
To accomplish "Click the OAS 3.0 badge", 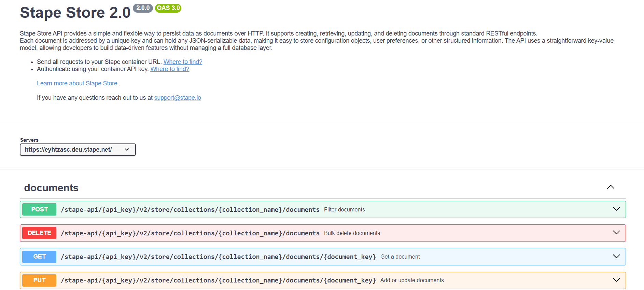I will pyautogui.click(x=168, y=8).
